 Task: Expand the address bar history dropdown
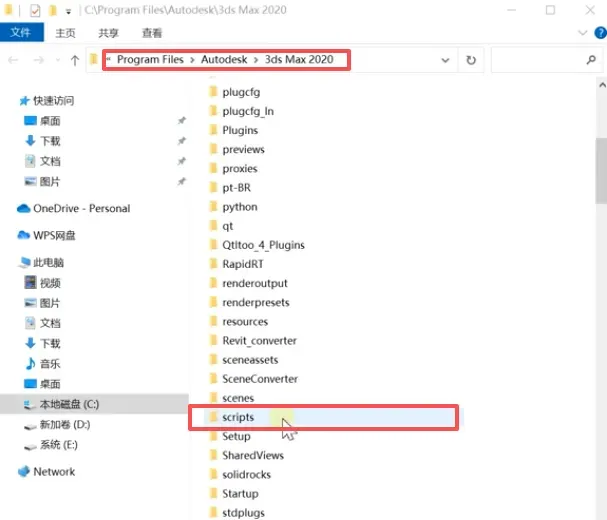(445, 60)
